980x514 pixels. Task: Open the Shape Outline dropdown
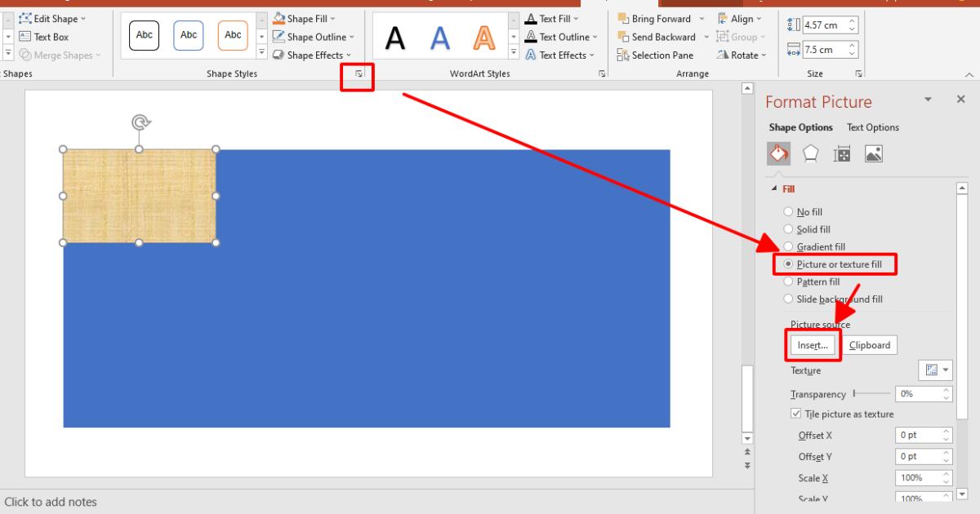[314, 37]
